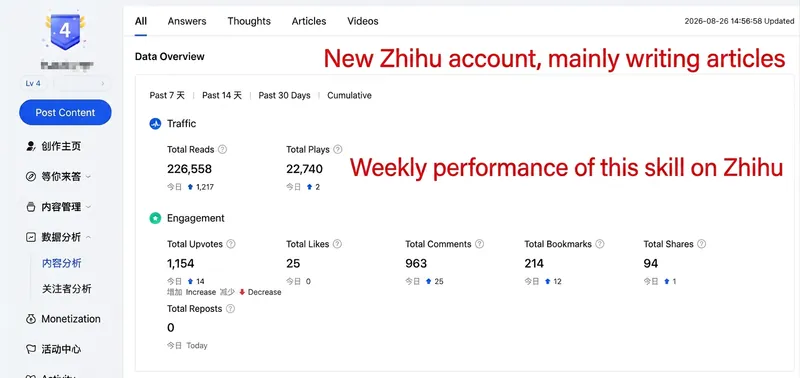The width and height of the screenshot is (800, 378).
Task: Collapse the 数据分析 sidebar section
Action: 59,237
